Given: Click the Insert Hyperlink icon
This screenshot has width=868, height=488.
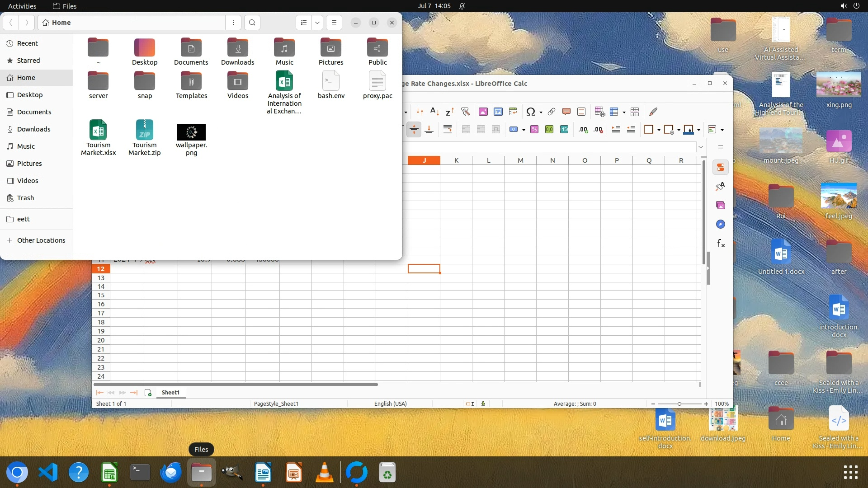Looking at the screenshot, I should click(551, 112).
